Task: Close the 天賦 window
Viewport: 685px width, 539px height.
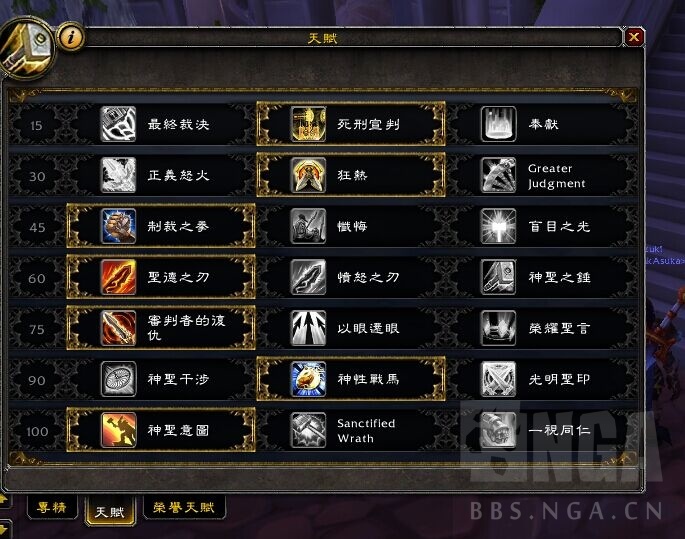Action: point(634,37)
